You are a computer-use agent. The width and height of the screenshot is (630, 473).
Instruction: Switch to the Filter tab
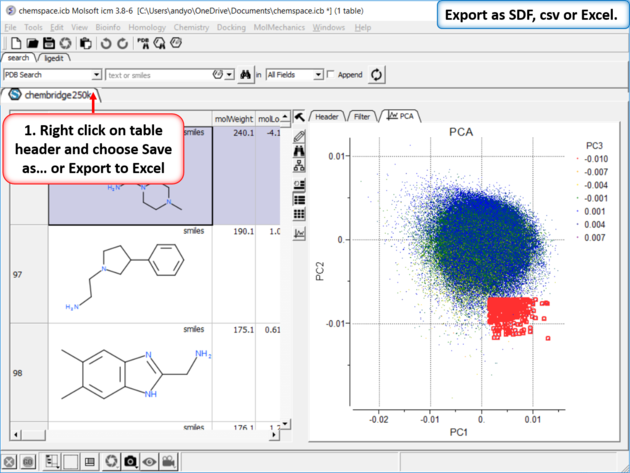pyautogui.click(x=362, y=117)
